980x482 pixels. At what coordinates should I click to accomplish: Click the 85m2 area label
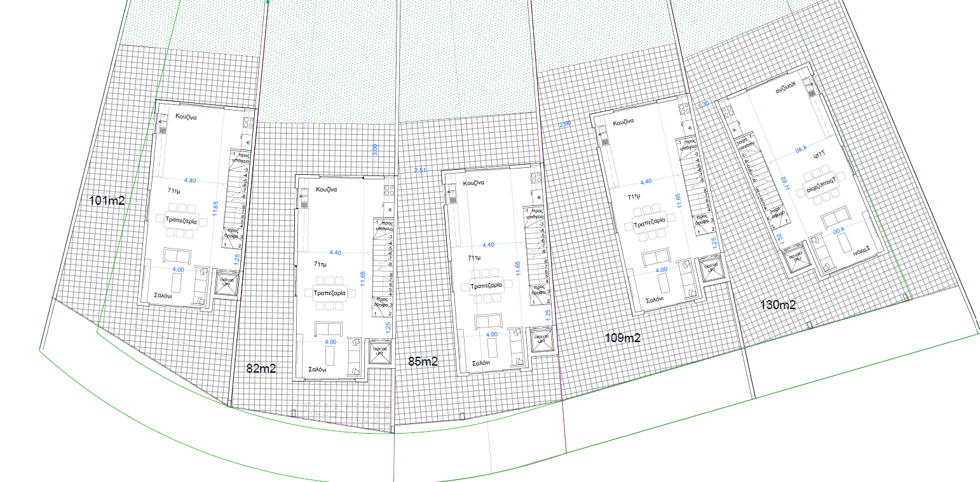(423, 362)
